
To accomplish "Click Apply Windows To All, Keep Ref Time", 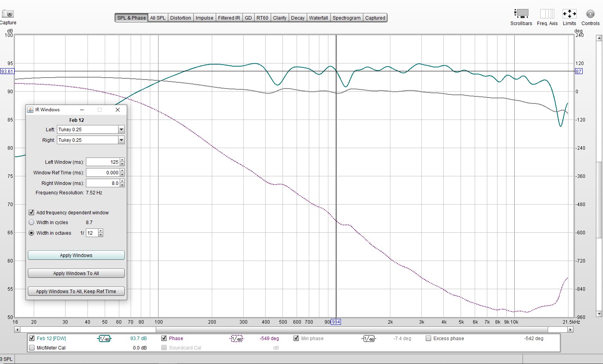I will (x=76, y=291).
